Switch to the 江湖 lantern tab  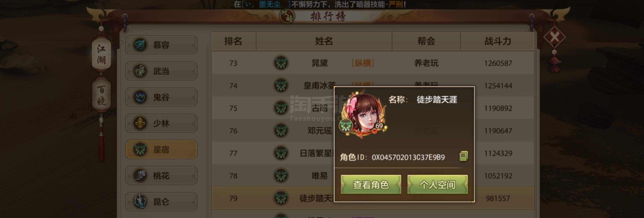101,54
